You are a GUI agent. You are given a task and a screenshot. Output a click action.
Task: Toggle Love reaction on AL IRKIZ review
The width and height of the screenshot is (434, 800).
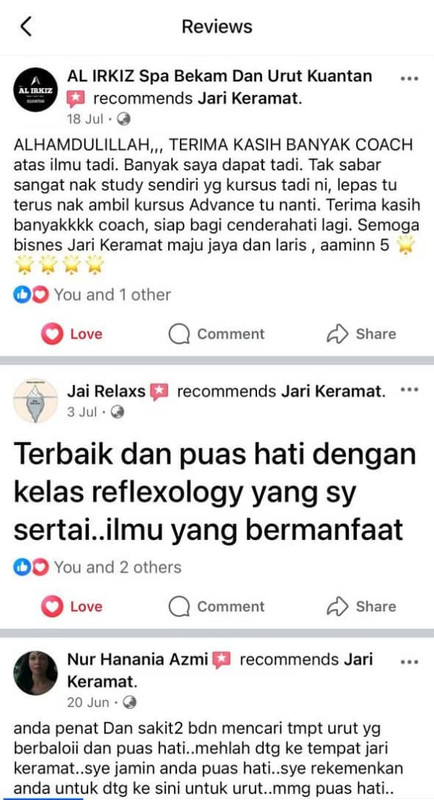pos(72,334)
